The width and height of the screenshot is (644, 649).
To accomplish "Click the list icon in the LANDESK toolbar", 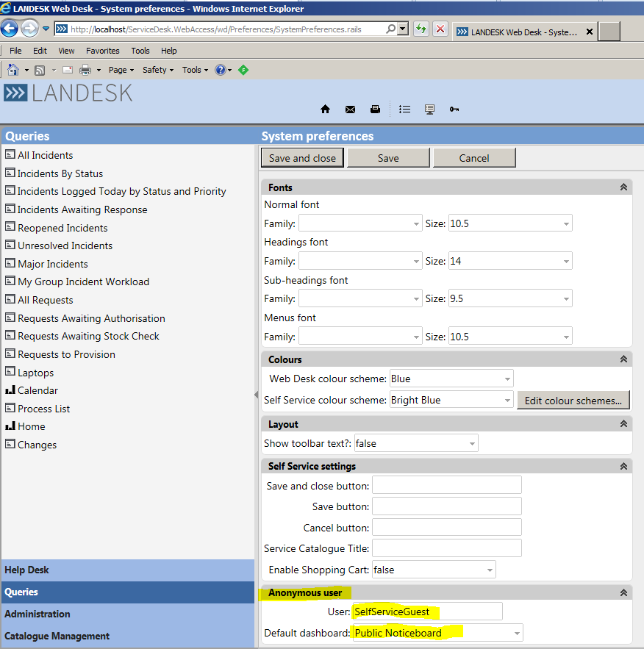I will pyautogui.click(x=404, y=109).
